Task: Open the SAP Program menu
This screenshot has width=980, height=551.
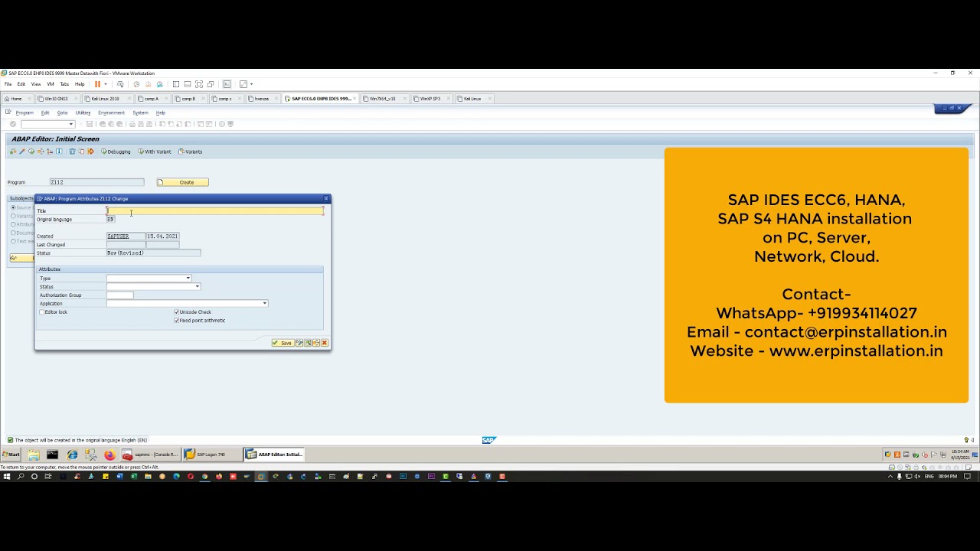Action: click(x=24, y=112)
